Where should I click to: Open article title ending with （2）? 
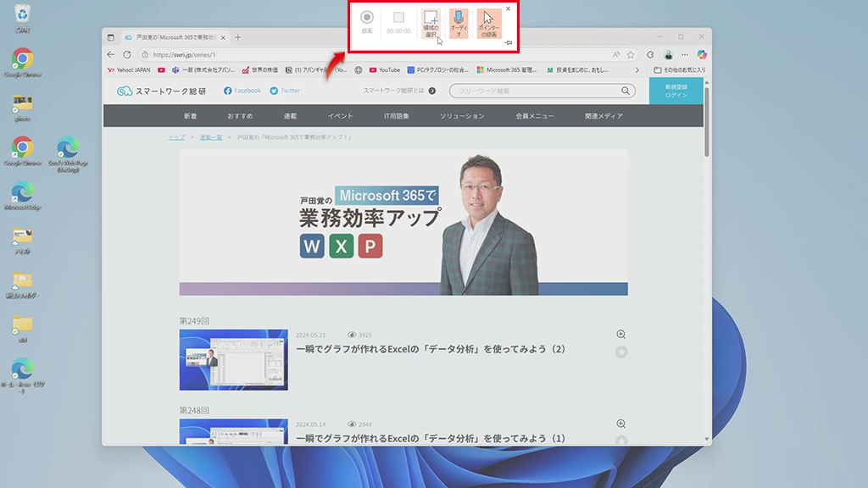pyautogui.click(x=431, y=349)
